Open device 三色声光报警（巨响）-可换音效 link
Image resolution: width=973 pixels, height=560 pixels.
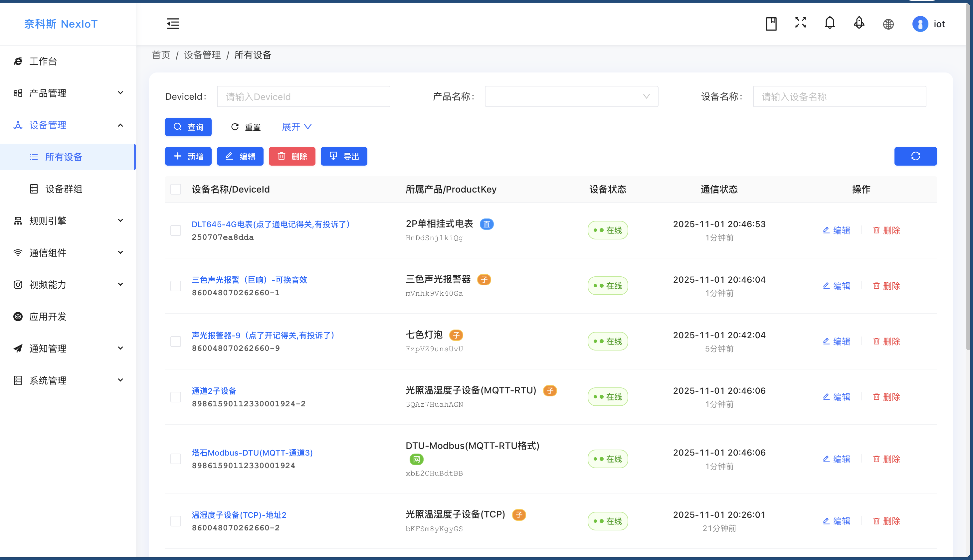(250, 280)
